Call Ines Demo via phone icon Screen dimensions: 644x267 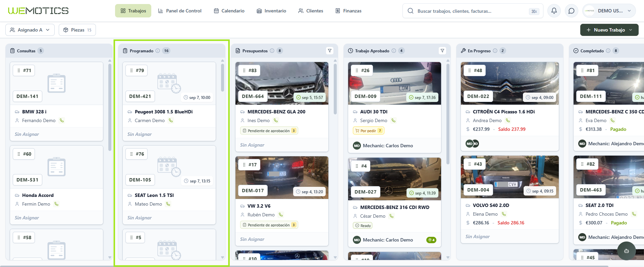tap(276, 120)
